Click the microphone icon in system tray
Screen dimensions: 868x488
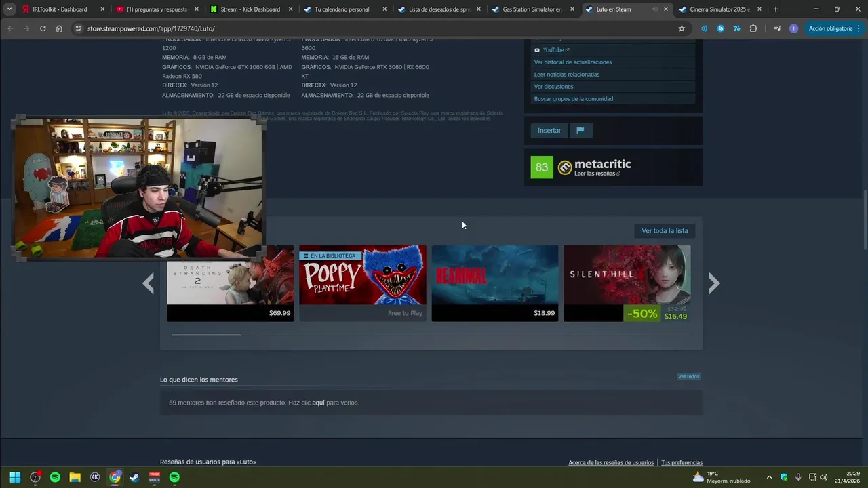[x=798, y=477]
